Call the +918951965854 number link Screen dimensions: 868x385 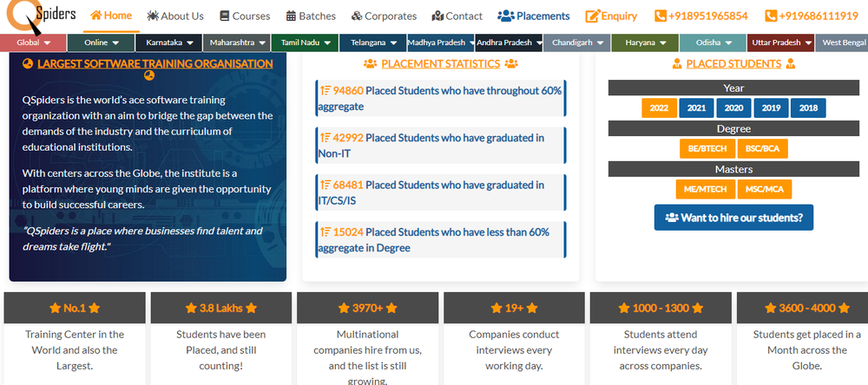tap(701, 16)
